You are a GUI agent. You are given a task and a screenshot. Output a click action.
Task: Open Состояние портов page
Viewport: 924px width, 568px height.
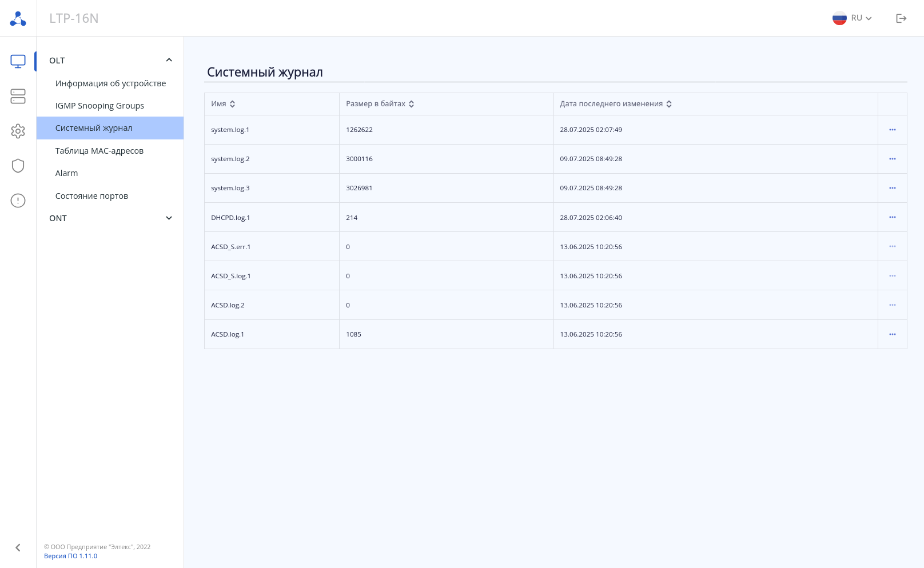click(x=91, y=196)
